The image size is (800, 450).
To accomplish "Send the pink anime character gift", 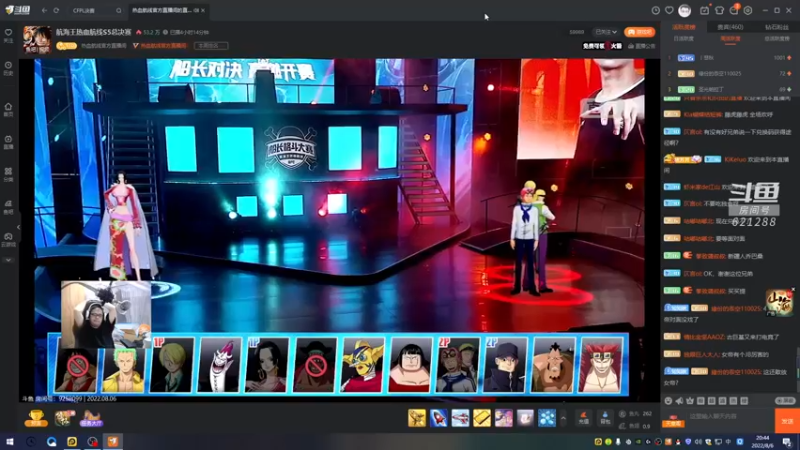I will 504,418.
